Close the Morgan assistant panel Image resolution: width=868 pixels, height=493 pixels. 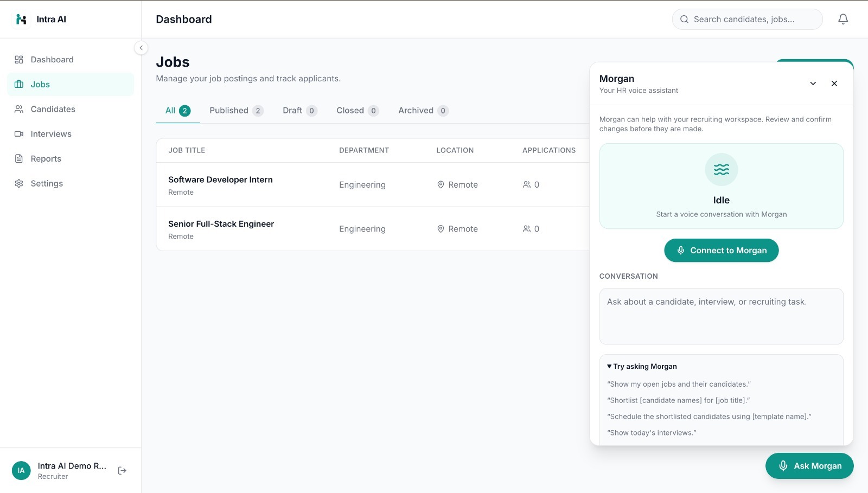[x=834, y=84]
